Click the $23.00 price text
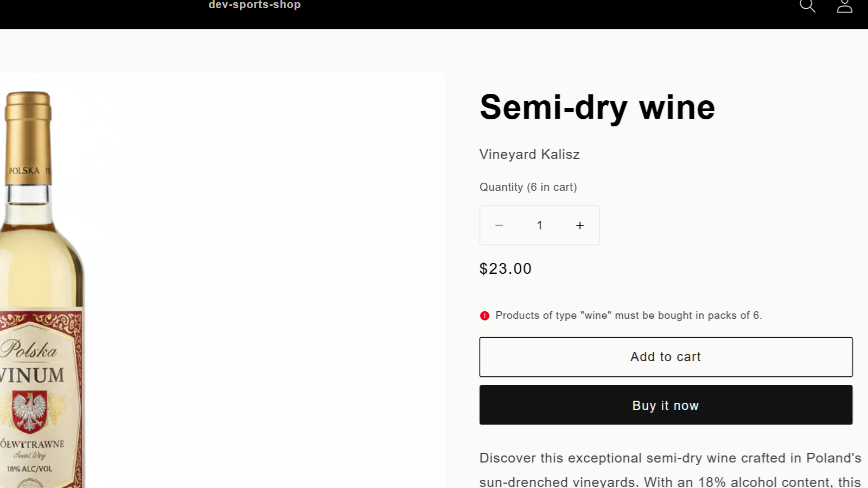868x488 pixels. pos(505,268)
